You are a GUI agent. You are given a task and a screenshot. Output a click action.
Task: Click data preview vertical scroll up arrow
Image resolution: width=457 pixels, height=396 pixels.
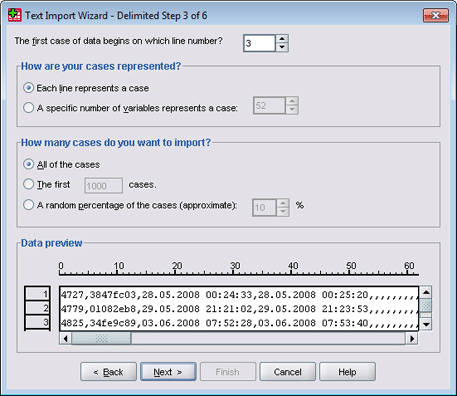(426, 292)
